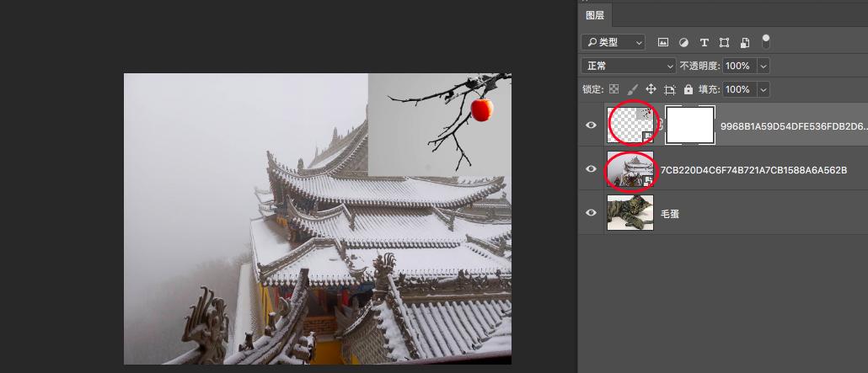This screenshot has height=373, width=868.
Task: Click the mask link icon on top layer
Action: [x=660, y=125]
